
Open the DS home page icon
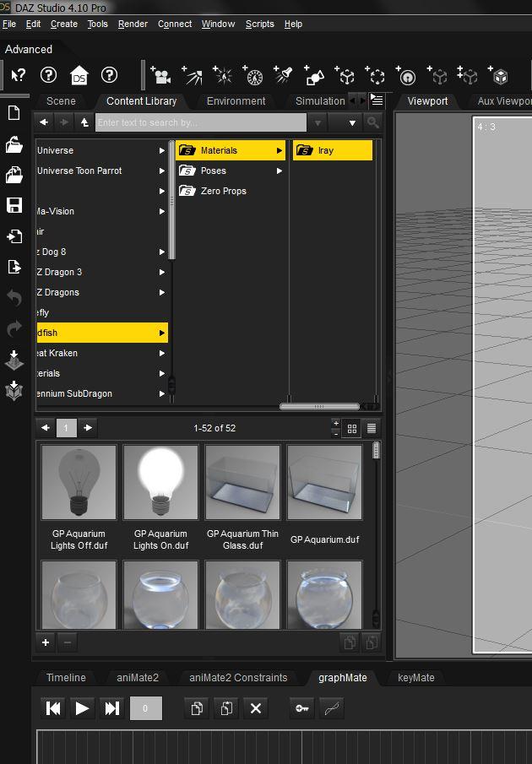pos(79,75)
